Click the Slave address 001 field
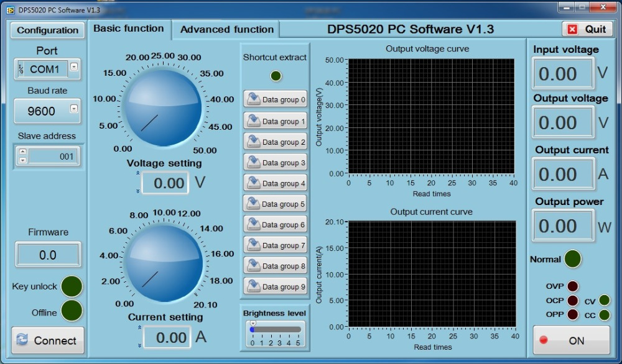 (x=52, y=157)
